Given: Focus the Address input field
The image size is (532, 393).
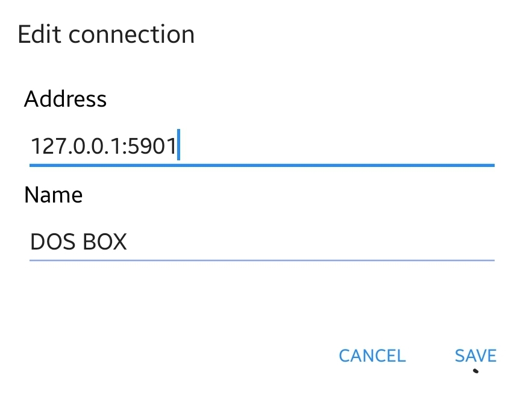Looking at the screenshot, I should tap(261, 146).
